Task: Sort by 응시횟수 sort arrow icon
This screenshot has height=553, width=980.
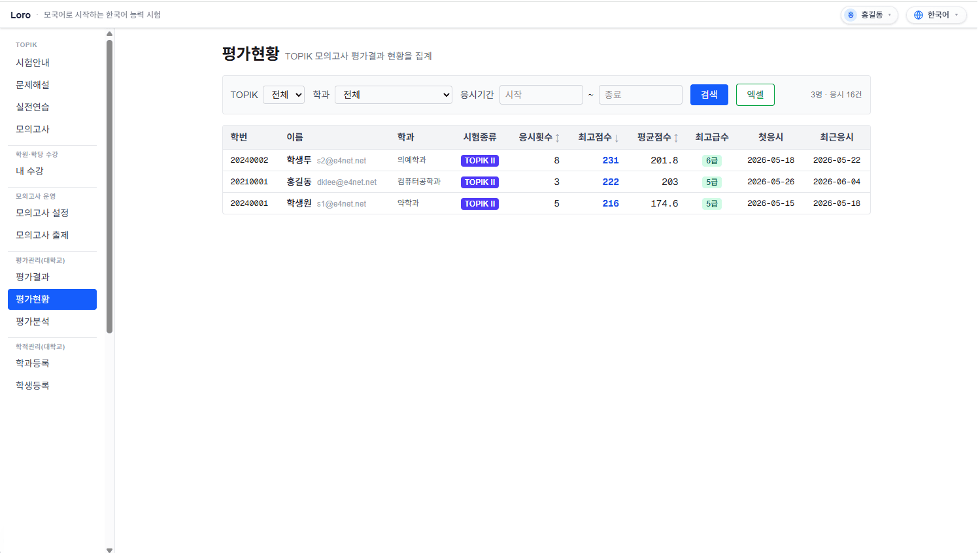Action: 558,138
